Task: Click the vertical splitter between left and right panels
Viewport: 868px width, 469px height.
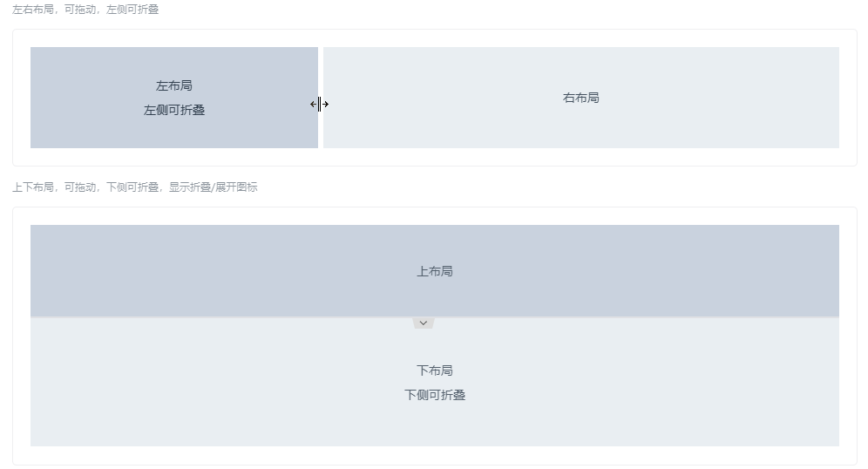Action: (x=321, y=98)
